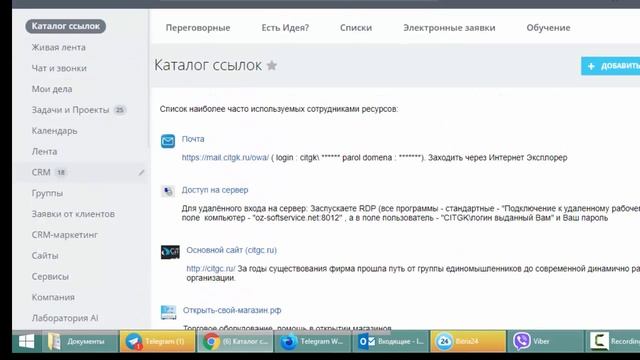Open the Почта heading link
The width and height of the screenshot is (640, 360).
point(193,139)
